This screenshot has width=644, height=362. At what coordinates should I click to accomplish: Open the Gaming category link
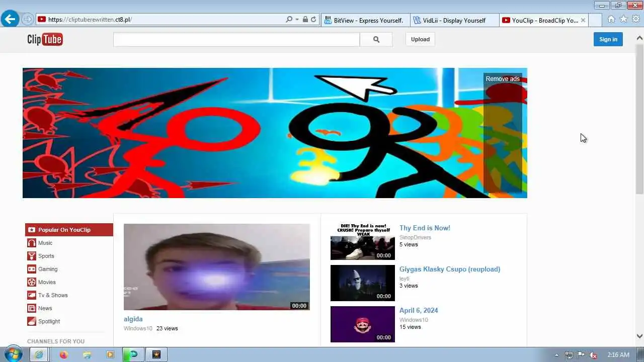coord(48,269)
